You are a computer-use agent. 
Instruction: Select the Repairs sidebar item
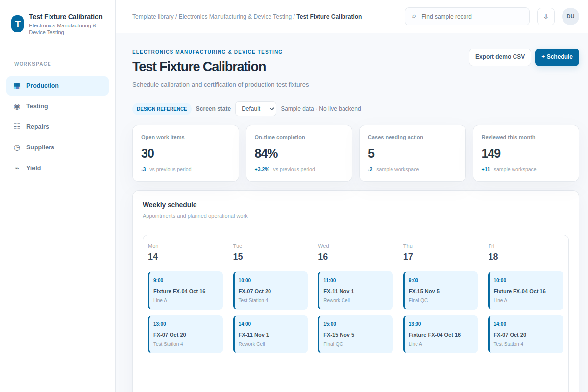57,127
